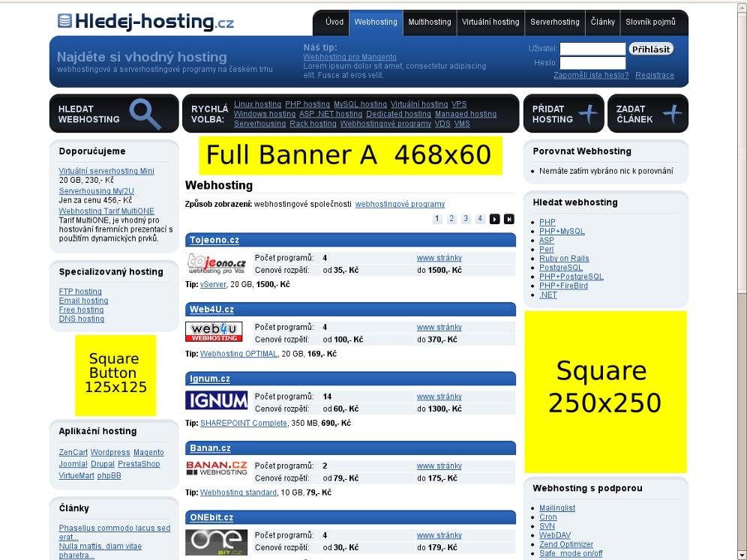Screen dimensions: 747x560
Task: Open the Slovník pojmů tab
Action: coord(651,22)
